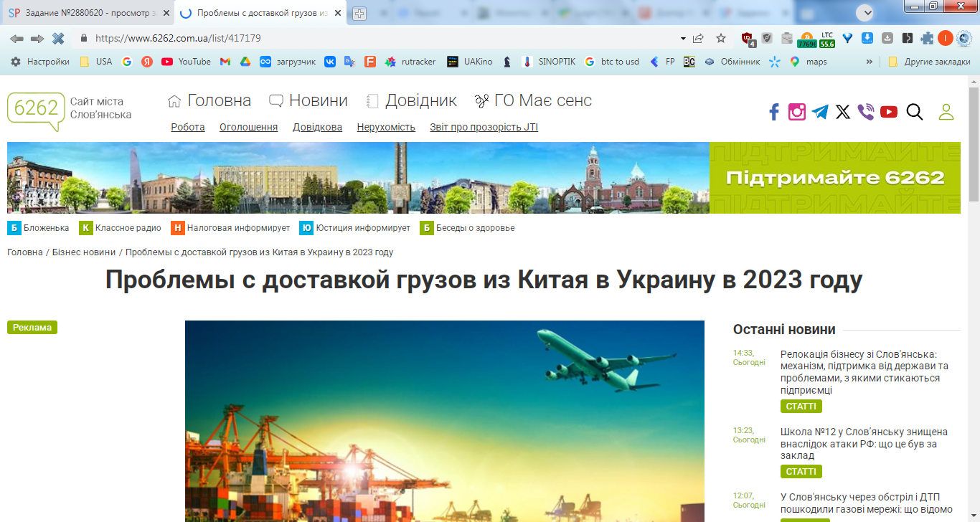Open the YouTube bookmark in bookmarks bar
This screenshot has width=980, height=522.
[x=186, y=62]
